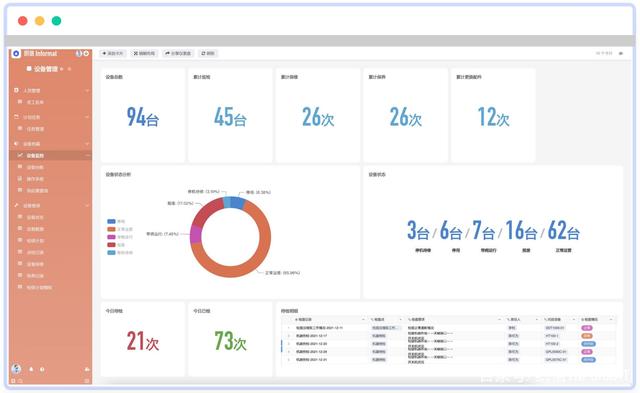Select the highlighted sidebar item with line-chart icon
The width and height of the screenshot is (640, 393).
click(51, 155)
